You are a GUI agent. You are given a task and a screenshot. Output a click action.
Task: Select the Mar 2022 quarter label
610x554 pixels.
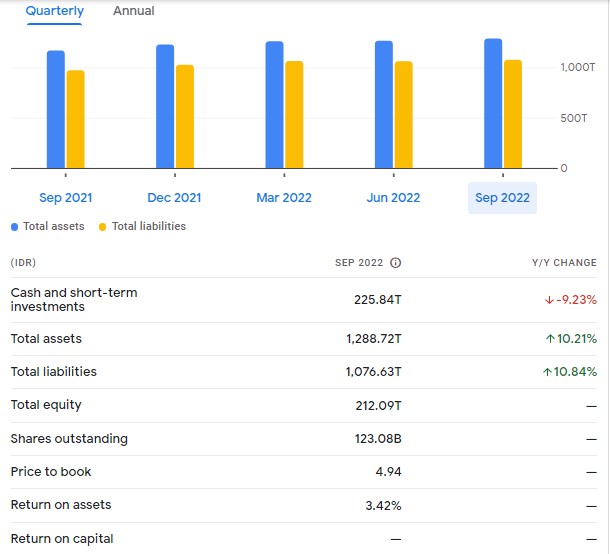coord(284,198)
